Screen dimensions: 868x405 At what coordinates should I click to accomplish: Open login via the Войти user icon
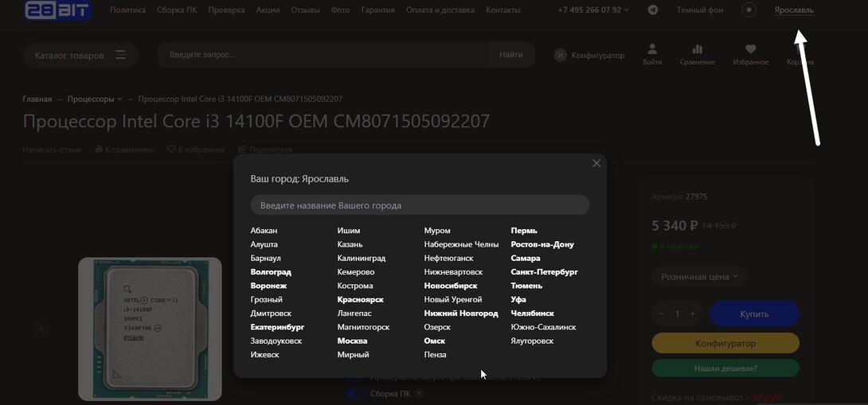coord(652,50)
